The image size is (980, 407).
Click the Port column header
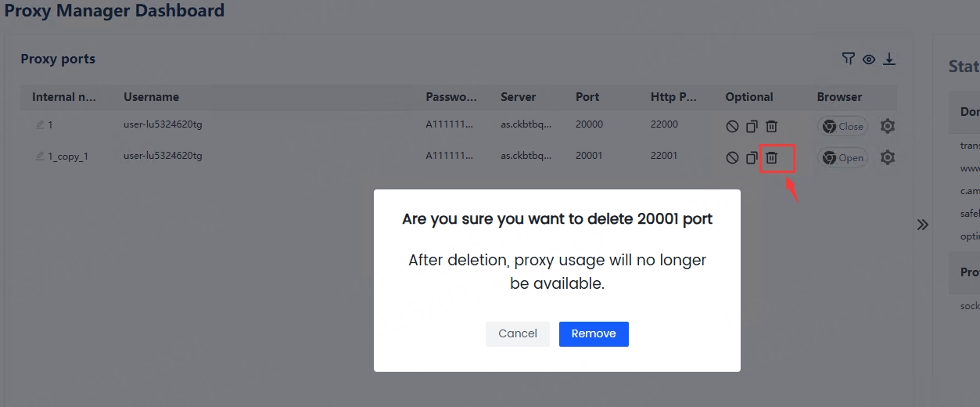pos(587,97)
